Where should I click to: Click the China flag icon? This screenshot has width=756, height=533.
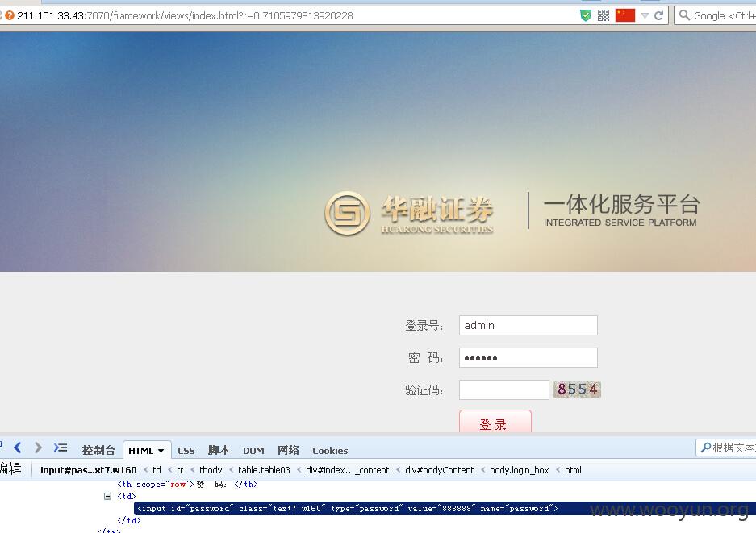tap(625, 15)
